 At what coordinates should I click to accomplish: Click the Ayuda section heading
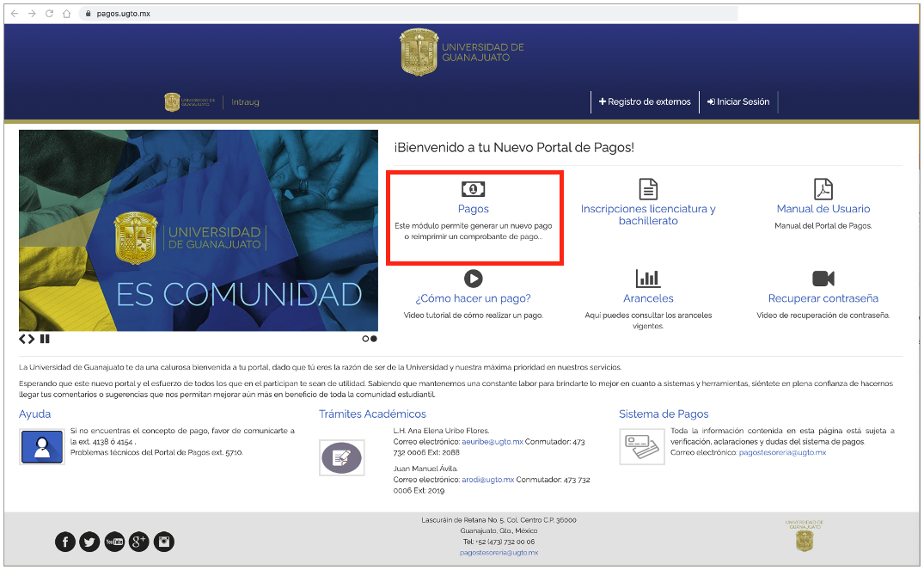click(34, 414)
